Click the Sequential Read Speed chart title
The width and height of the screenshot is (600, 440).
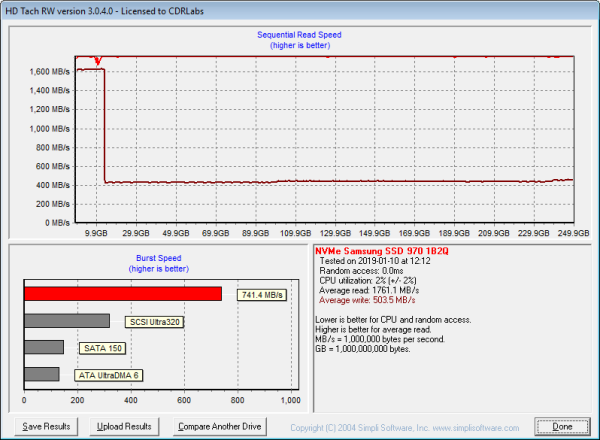point(299,35)
